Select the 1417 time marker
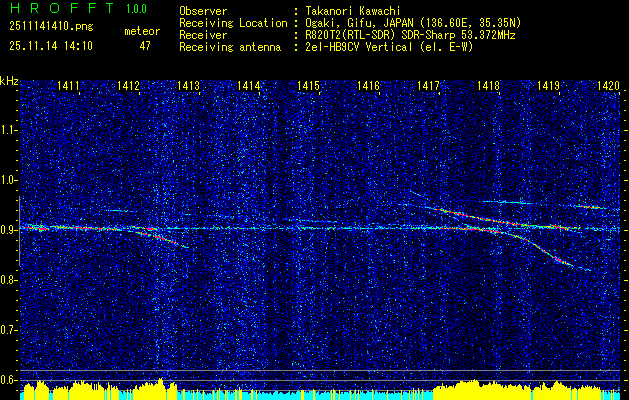Screen dimensions: 629x400 pos(428,88)
